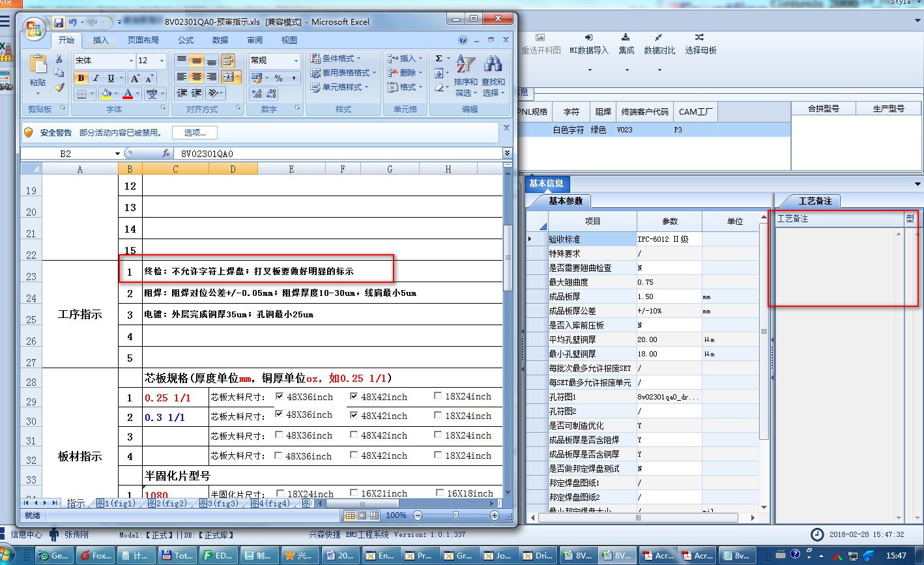This screenshot has width=924, height=565.
Task: Open the number format dropdown showing 常规
Action: pos(296,61)
